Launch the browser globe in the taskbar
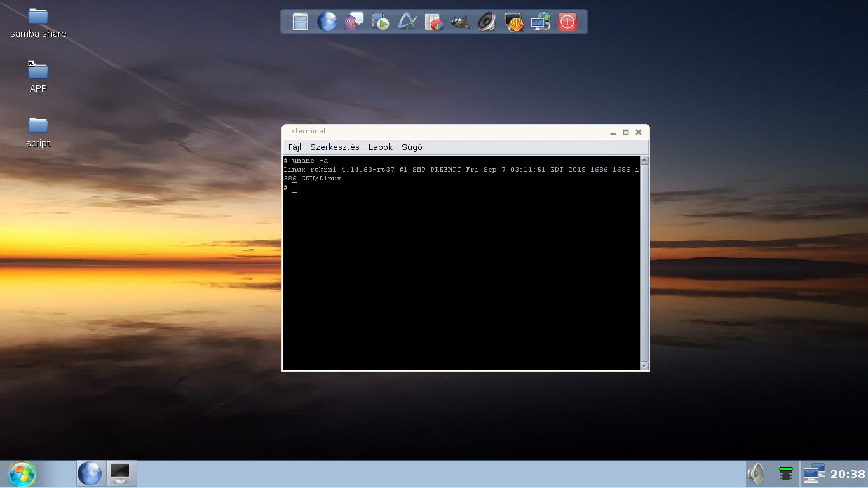The height and width of the screenshot is (488, 868). [90, 474]
